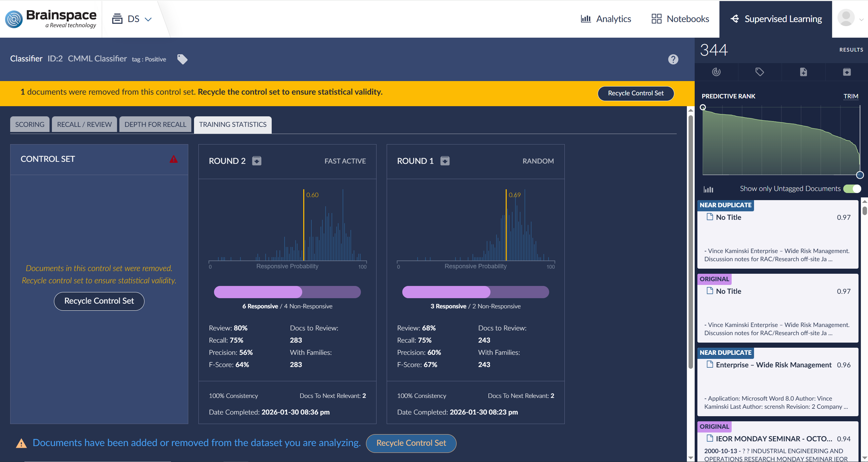Switch to the Scoring tab
Screen dimensions: 868x462
pyautogui.click(x=30, y=124)
